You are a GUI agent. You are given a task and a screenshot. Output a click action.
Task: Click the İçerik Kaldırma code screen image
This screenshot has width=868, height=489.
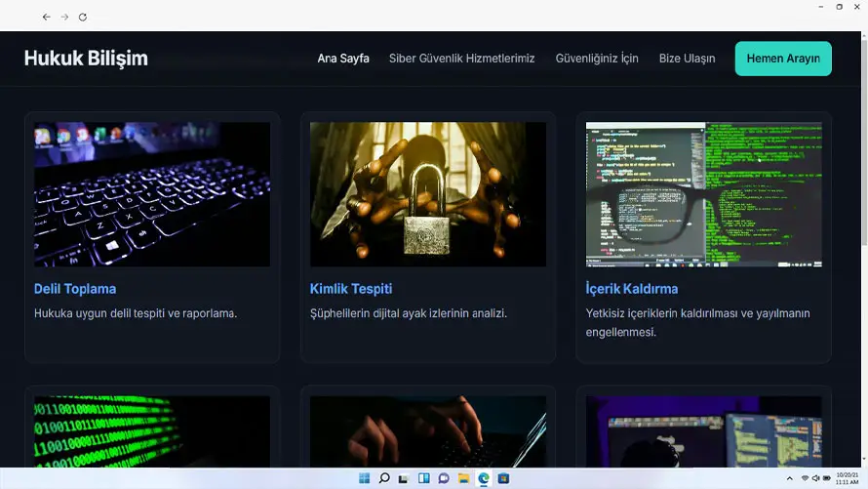(x=703, y=194)
